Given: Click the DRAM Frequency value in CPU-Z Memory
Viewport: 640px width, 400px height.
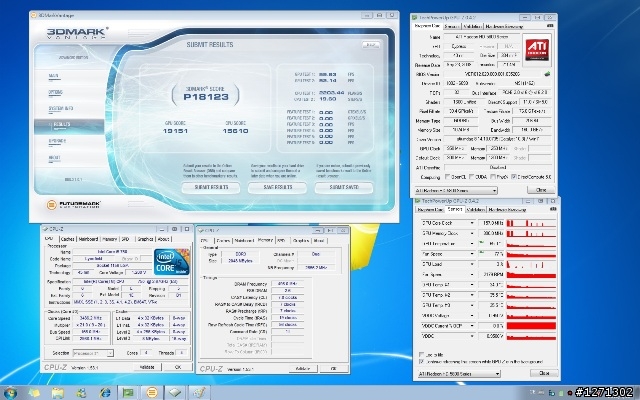Looking at the screenshot, I should click(287, 284).
